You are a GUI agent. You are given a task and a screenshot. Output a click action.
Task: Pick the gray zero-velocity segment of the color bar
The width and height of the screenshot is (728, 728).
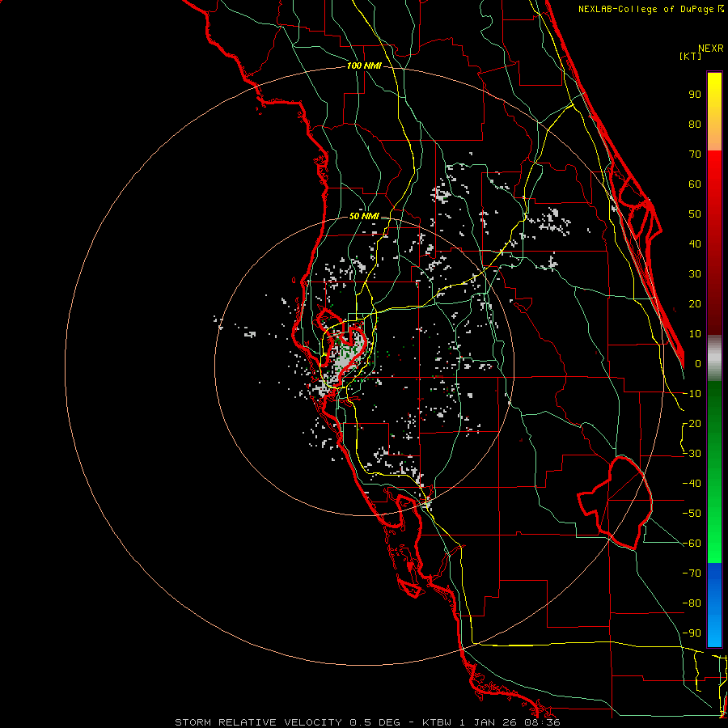tap(714, 358)
